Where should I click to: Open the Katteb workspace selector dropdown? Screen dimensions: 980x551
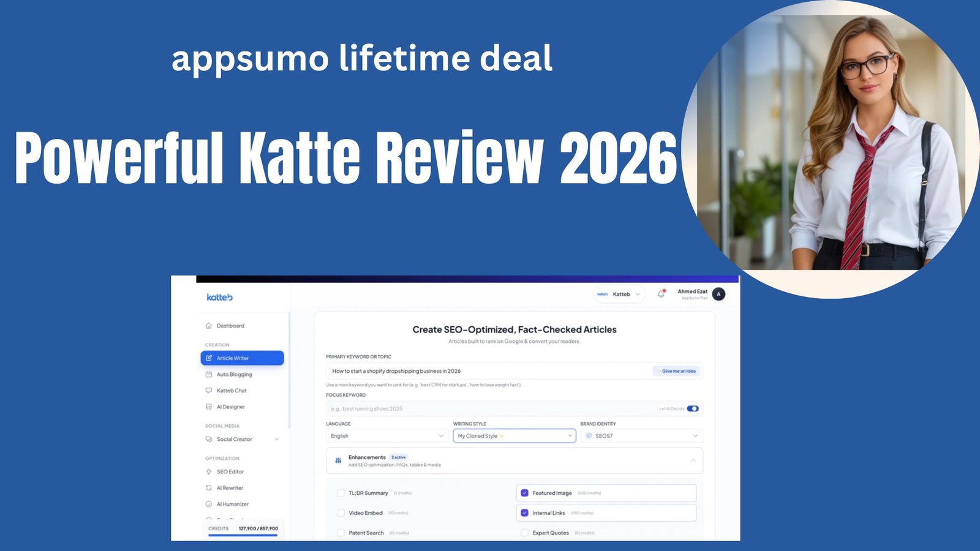619,294
